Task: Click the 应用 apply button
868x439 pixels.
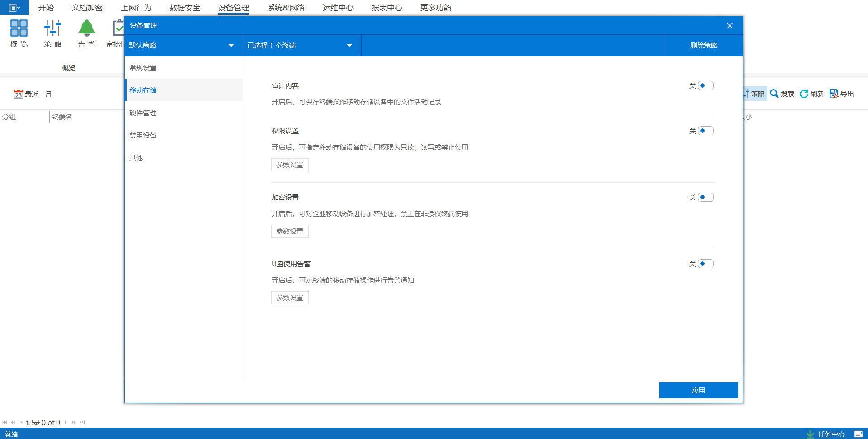Action: tap(698, 390)
